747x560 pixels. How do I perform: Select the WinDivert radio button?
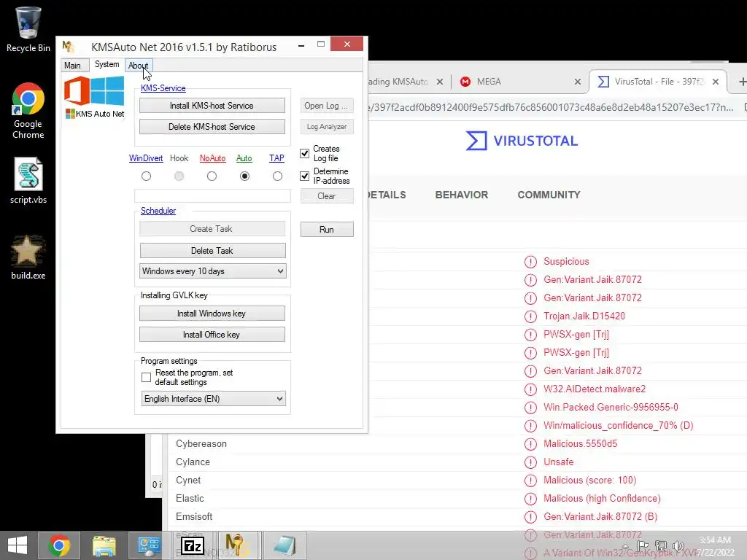pos(146,176)
